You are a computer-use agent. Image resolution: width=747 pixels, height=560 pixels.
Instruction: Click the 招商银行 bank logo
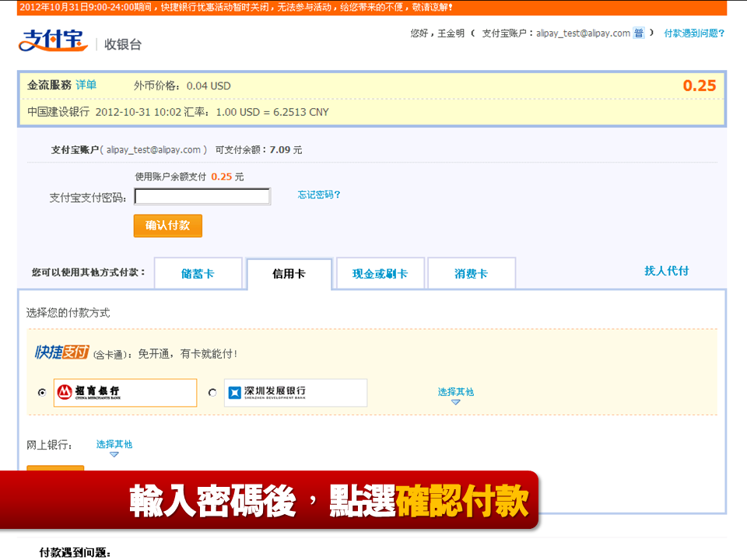tap(93, 393)
